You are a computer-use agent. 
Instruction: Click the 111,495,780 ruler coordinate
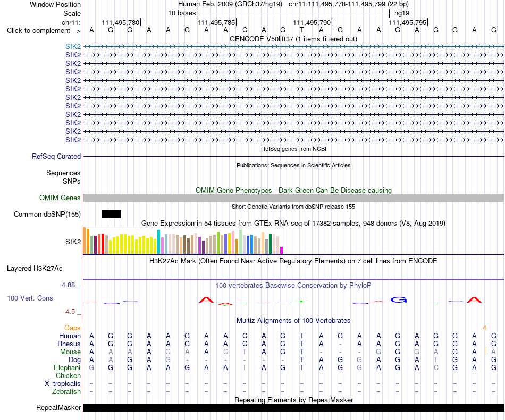121,22
